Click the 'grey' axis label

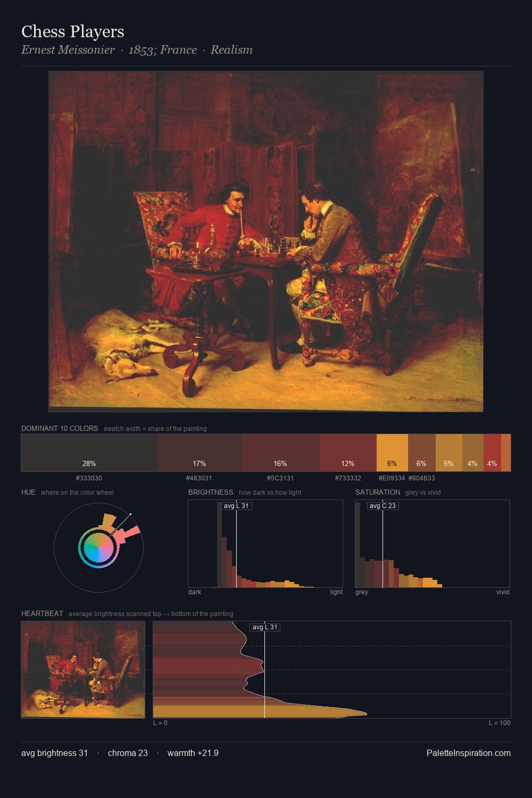tap(362, 592)
